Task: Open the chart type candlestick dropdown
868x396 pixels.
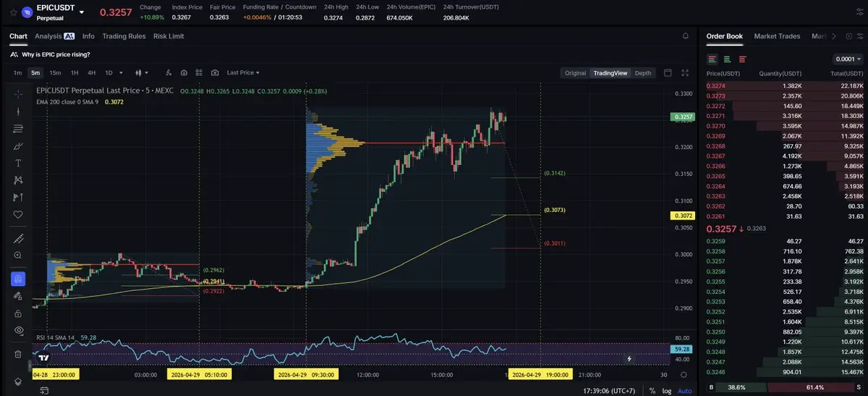Action: [141, 72]
